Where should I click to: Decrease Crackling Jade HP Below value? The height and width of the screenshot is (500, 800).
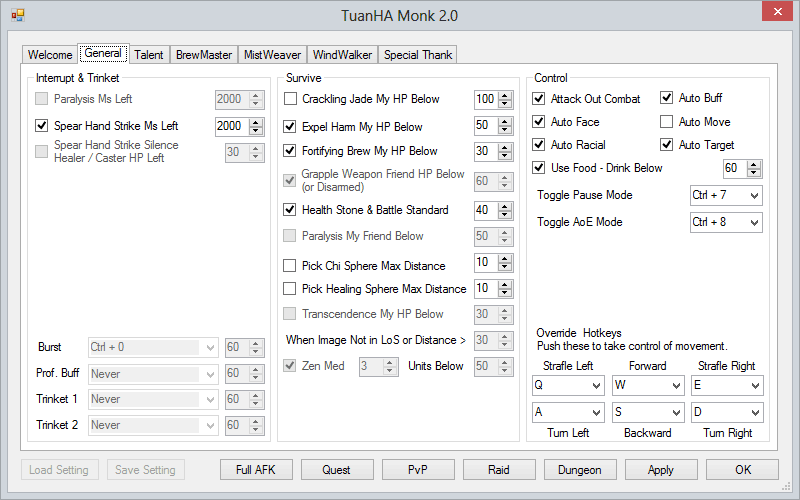pyautogui.click(x=505, y=103)
